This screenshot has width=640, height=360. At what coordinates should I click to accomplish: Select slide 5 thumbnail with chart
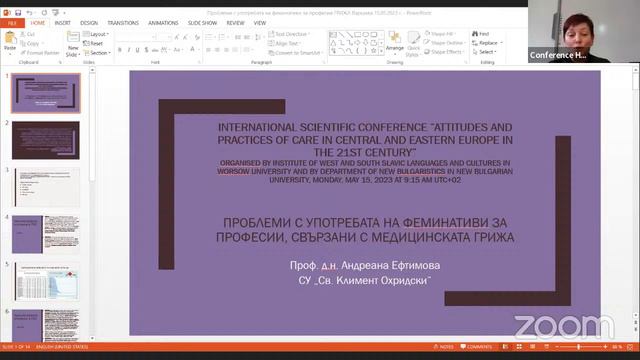(x=46, y=281)
